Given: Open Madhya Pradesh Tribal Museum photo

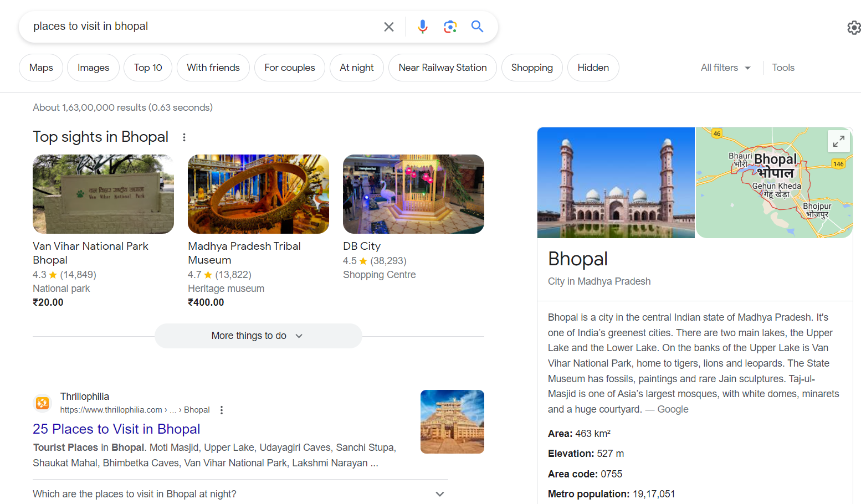Looking at the screenshot, I should pos(258,194).
